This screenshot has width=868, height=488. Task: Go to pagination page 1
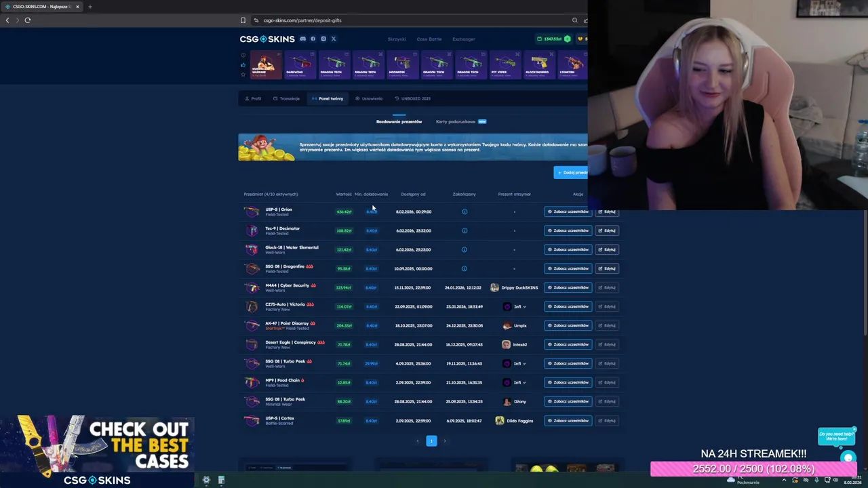tap(431, 441)
